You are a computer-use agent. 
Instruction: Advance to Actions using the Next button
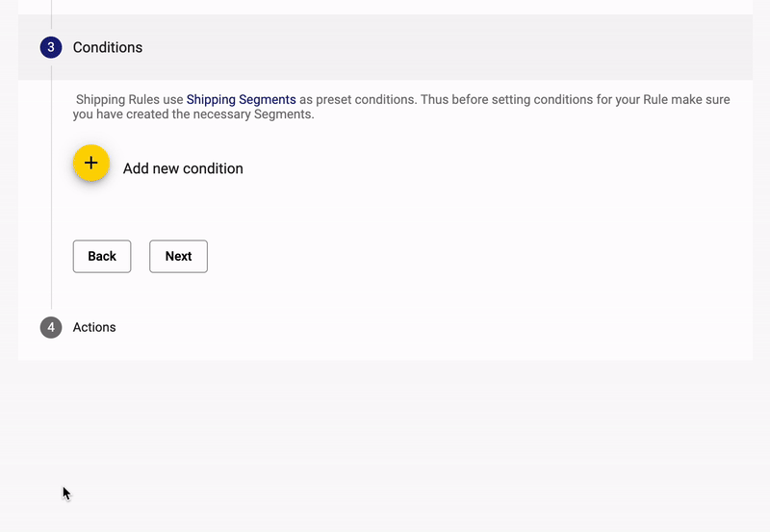[178, 256]
